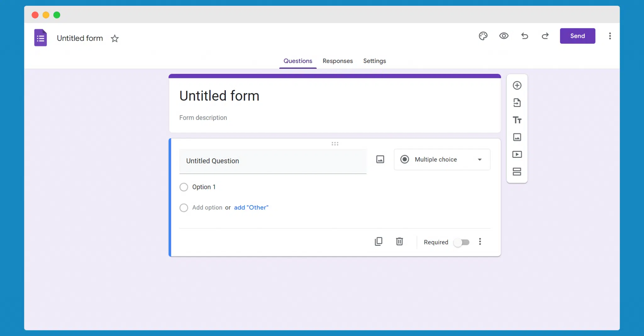Switch to the Responses tab
This screenshot has width=644, height=336.
point(337,61)
